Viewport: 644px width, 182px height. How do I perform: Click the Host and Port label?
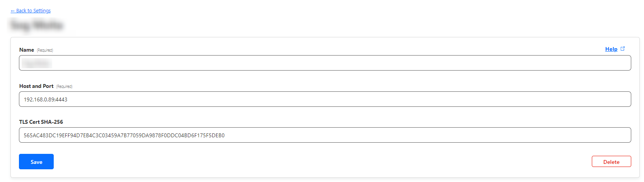click(36, 86)
